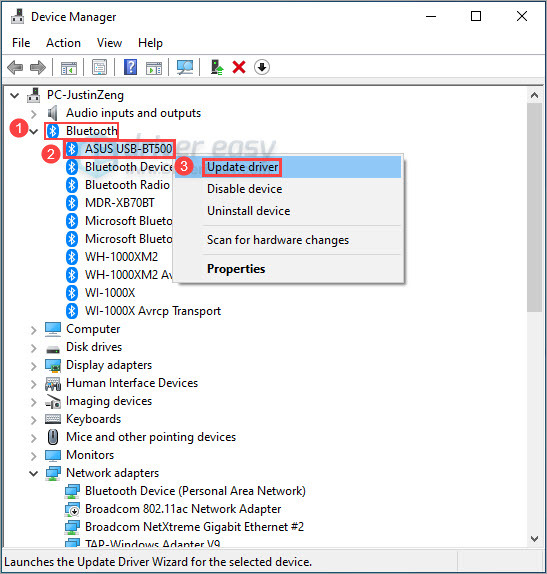
Task: Open the Action menu
Action: 63,43
